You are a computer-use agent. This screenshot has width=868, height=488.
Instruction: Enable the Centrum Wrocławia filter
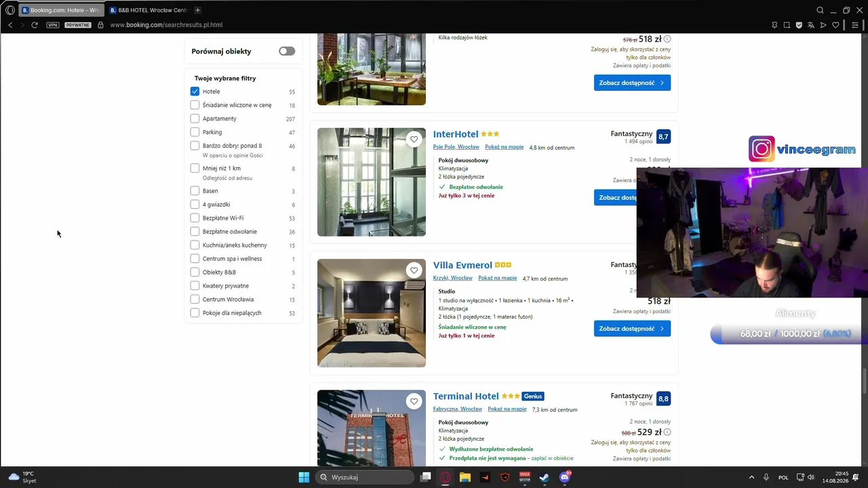(195, 300)
